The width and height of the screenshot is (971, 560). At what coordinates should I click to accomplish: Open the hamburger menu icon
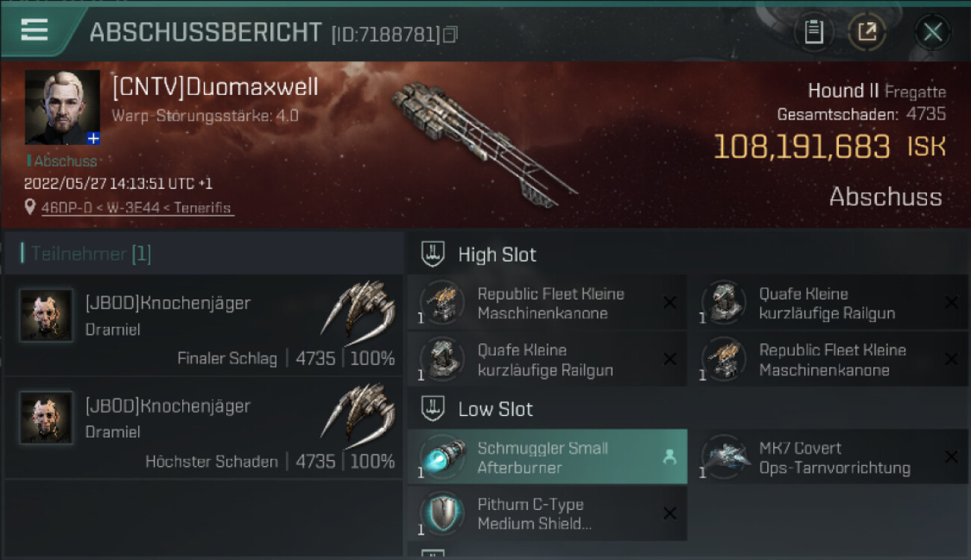34,30
